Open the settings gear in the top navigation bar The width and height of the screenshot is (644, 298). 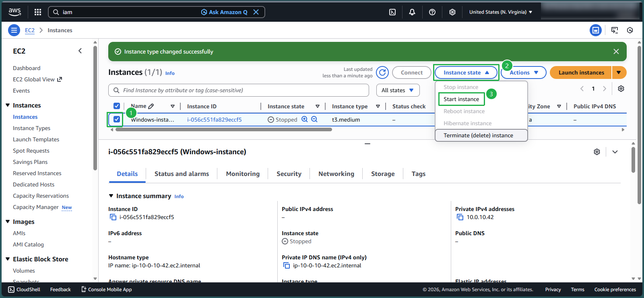point(452,12)
